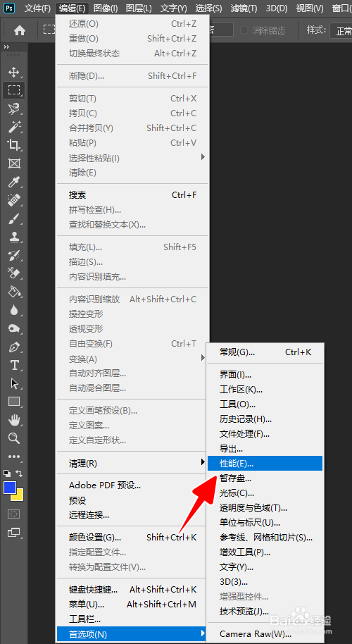352x644 pixels.
Task: Select the Eraser tool
Action: [14, 273]
